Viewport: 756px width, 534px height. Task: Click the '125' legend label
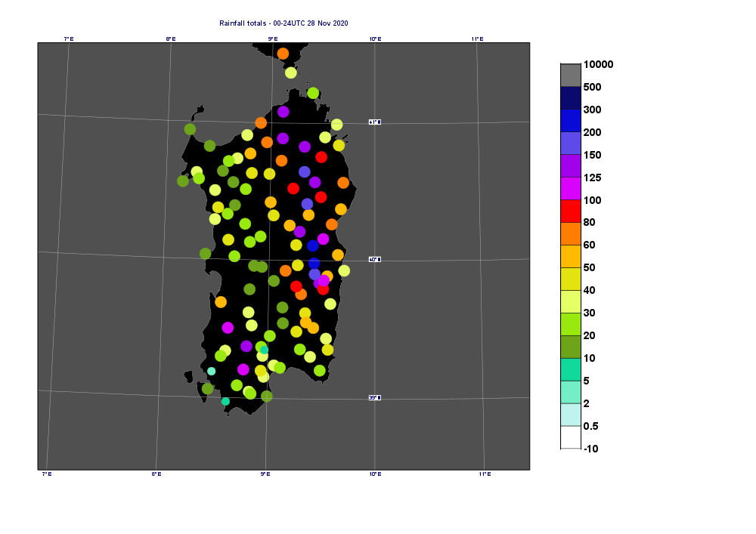[593, 177]
